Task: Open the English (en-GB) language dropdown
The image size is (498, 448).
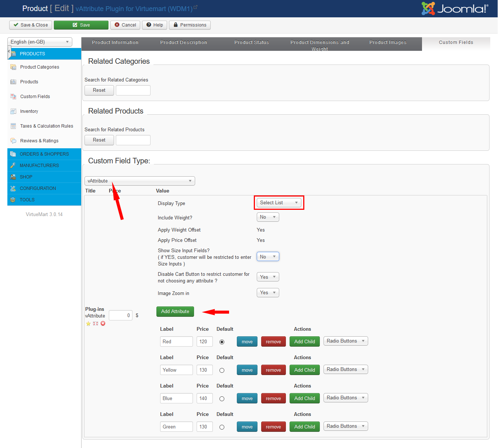Action: point(39,42)
